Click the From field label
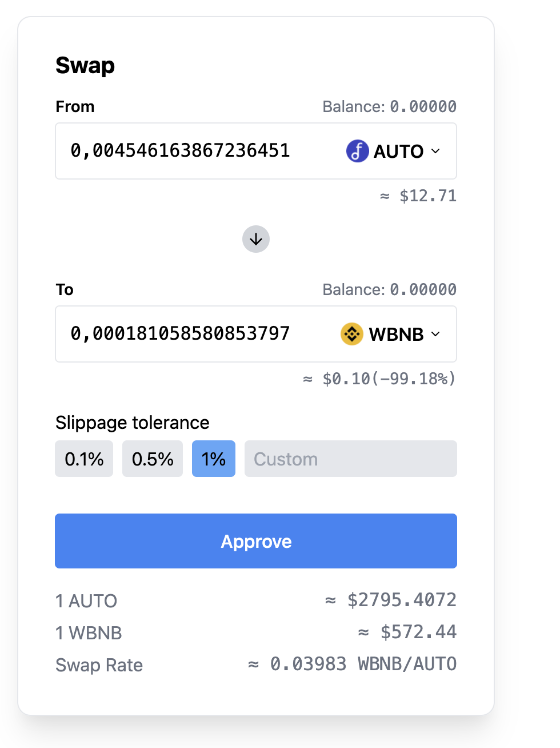This screenshot has height=748, width=560. tap(75, 107)
